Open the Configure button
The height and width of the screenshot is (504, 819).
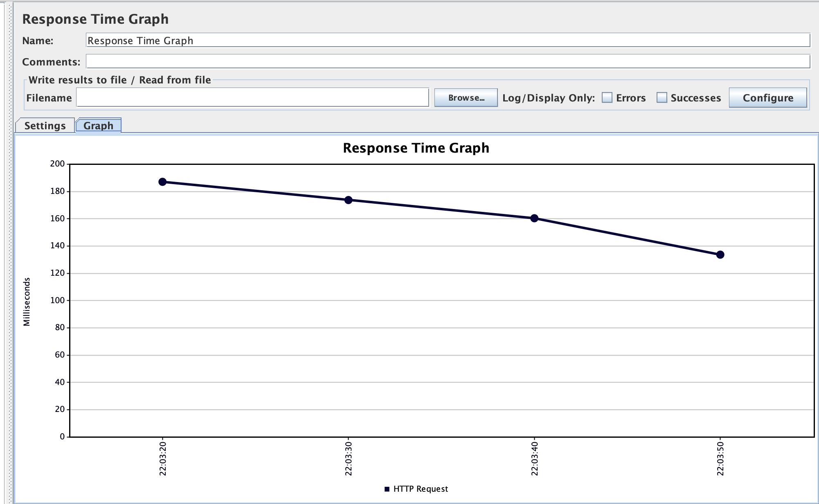767,98
